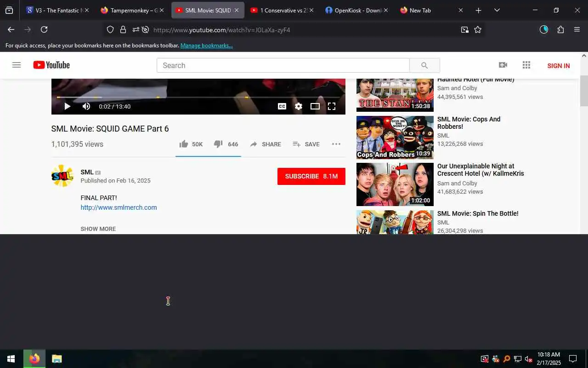
Task: Click Firefox taskbar icon
Action: (x=34, y=359)
